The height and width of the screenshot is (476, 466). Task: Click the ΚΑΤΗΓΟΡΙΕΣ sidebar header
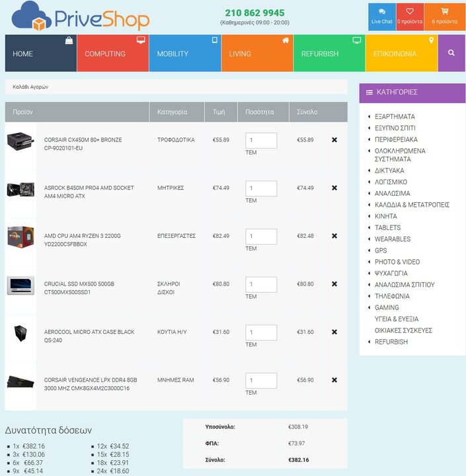tap(412, 93)
